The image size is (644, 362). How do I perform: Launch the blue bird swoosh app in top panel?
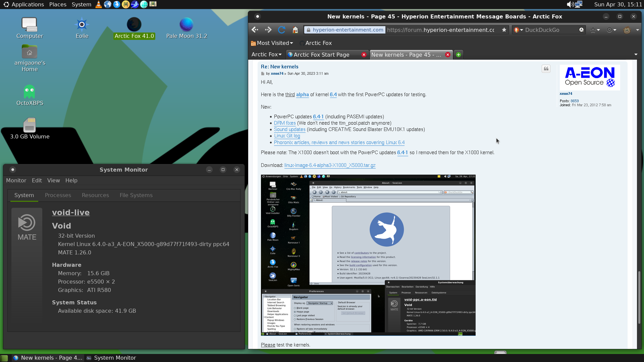pyautogui.click(x=135, y=4)
